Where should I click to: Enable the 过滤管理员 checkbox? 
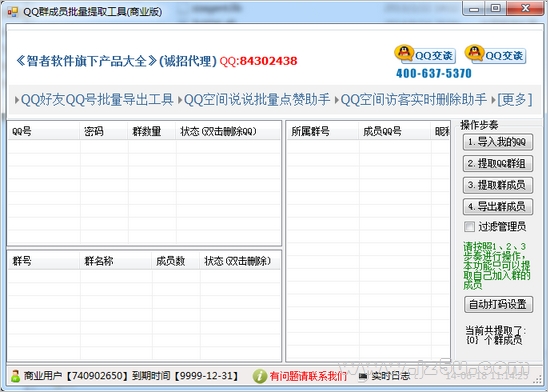point(469,226)
